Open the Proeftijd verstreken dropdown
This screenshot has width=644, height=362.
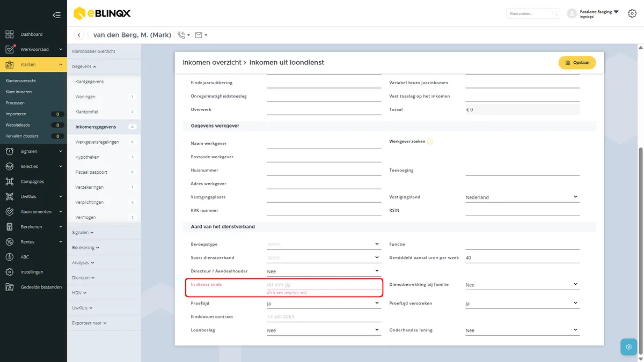tap(522, 304)
